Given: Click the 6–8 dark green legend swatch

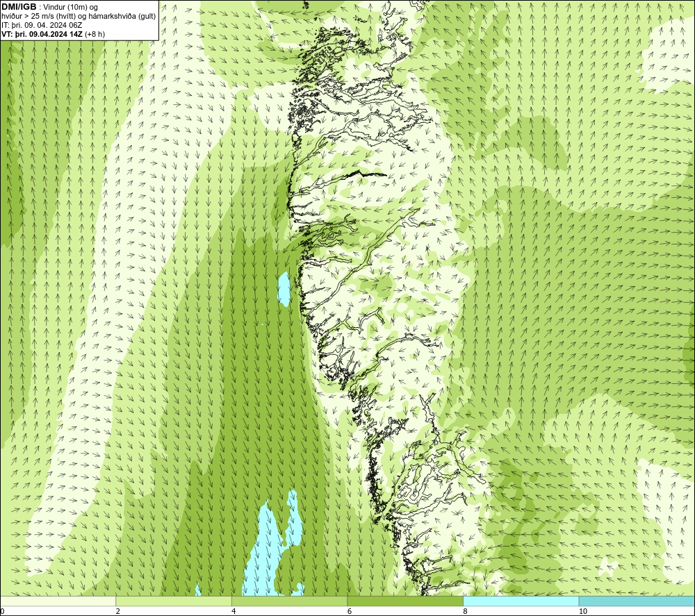Looking at the screenshot, I should pyautogui.click(x=405, y=601).
